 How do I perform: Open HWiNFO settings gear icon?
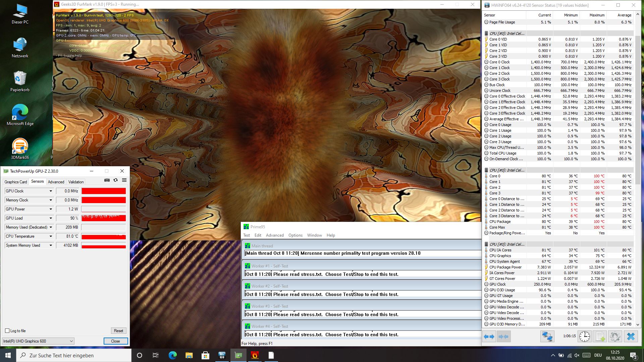[x=615, y=337]
